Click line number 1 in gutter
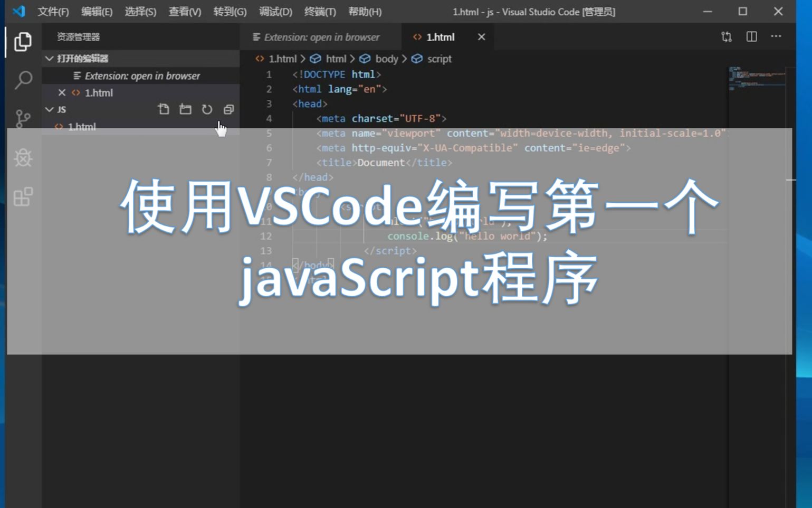812x508 pixels. [269, 74]
